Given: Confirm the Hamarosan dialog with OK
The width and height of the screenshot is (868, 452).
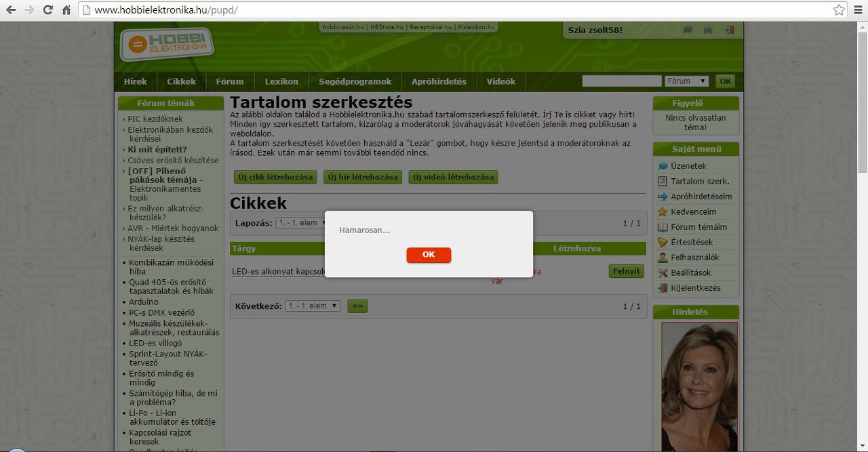Looking at the screenshot, I should (429, 255).
